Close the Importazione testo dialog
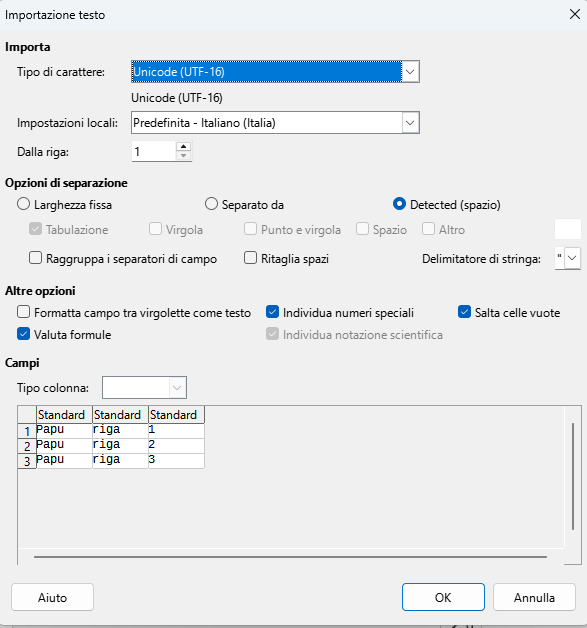The image size is (587, 628). 575,14
